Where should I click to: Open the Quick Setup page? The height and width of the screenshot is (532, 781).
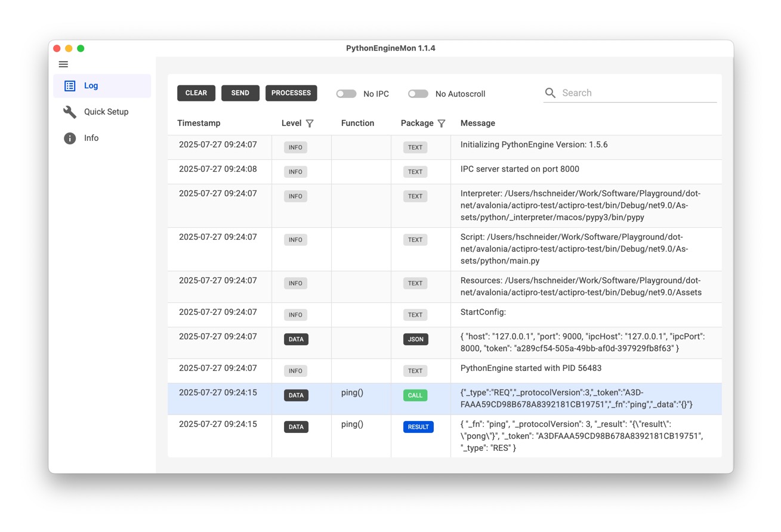click(102, 112)
